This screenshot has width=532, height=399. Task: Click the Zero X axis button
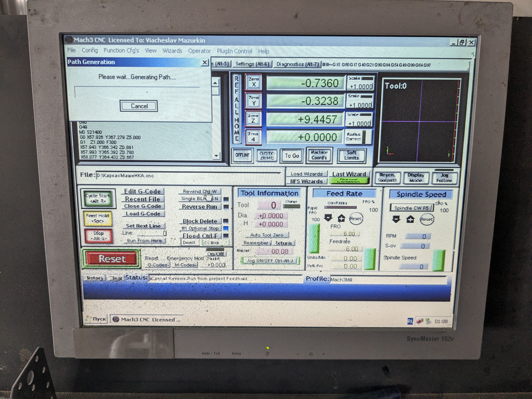[x=253, y=82]
